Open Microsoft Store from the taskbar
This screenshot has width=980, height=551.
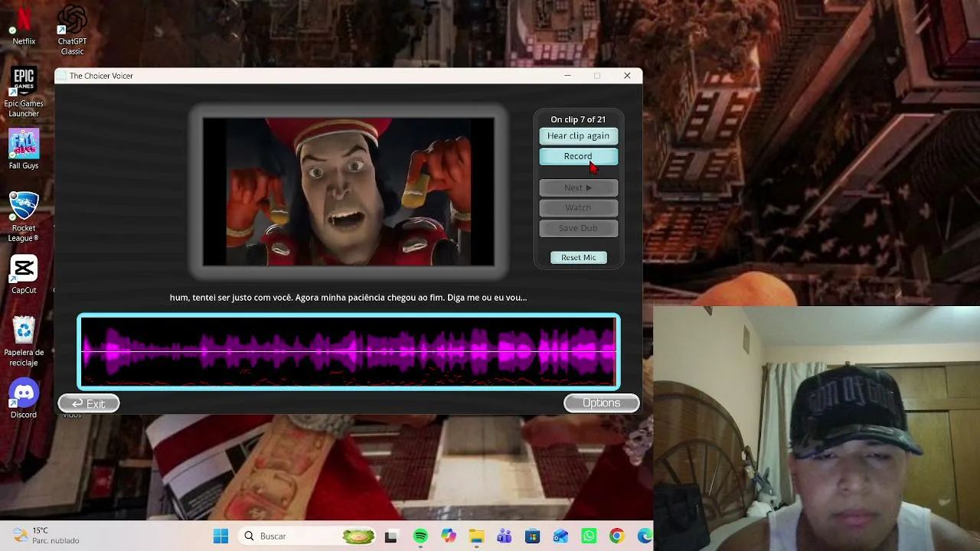point(532,536)
